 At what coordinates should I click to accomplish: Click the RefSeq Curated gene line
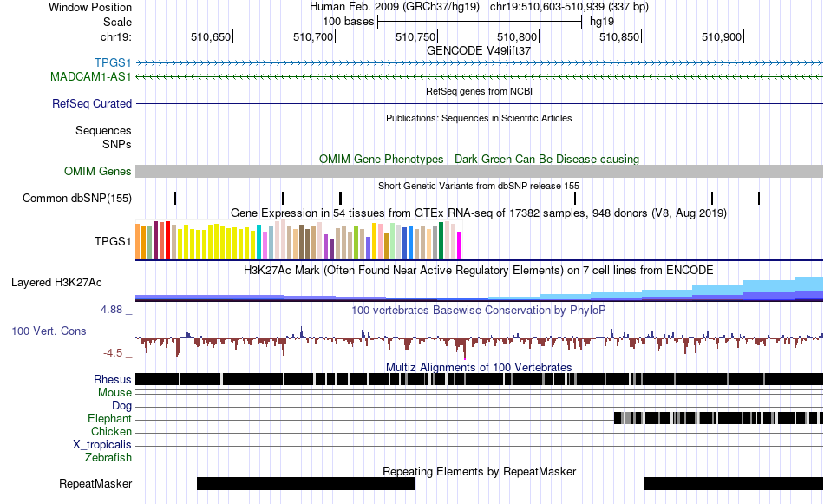pyautogui.click(x=480, y=103)
